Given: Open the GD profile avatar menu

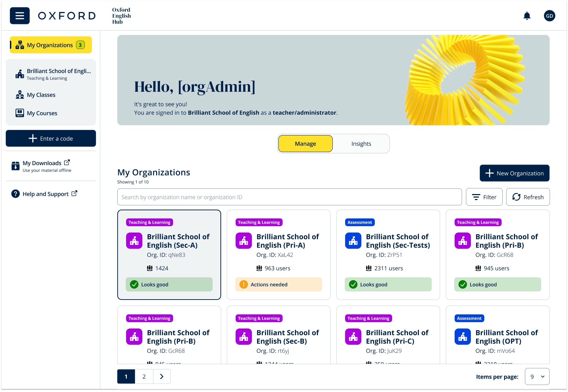Looking at the screenshot, I should [549, 16].
